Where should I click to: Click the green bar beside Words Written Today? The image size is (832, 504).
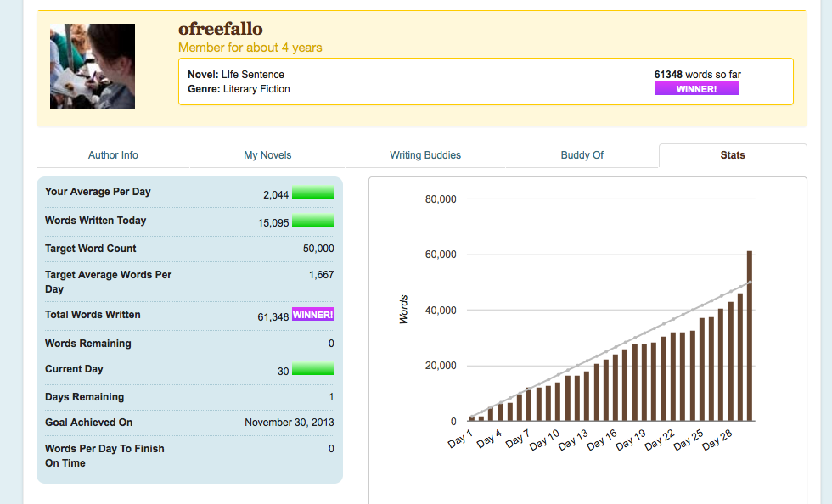click(x=312, y=221)
